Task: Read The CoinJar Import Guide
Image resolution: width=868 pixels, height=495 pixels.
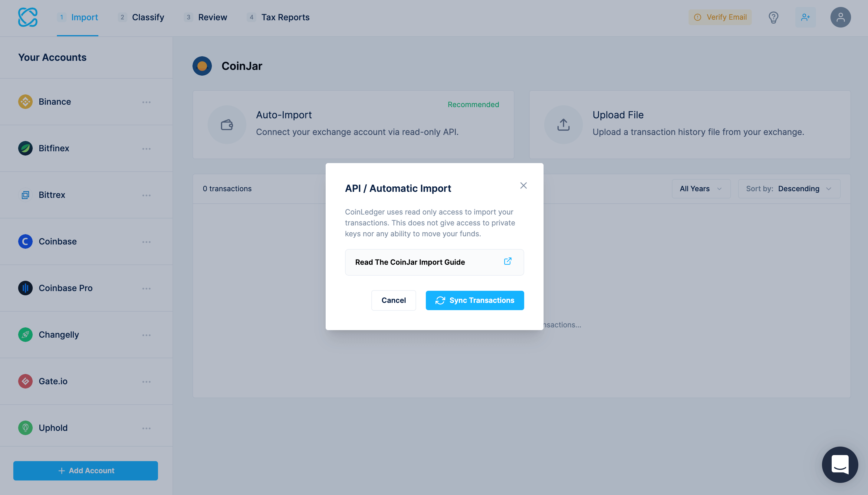Action: coord(434,262)
